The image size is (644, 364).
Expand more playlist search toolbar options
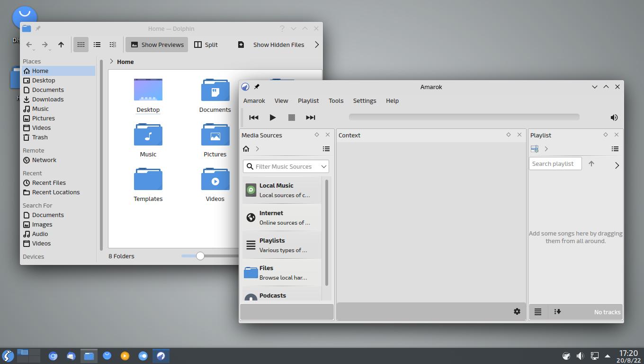[617, 165]
